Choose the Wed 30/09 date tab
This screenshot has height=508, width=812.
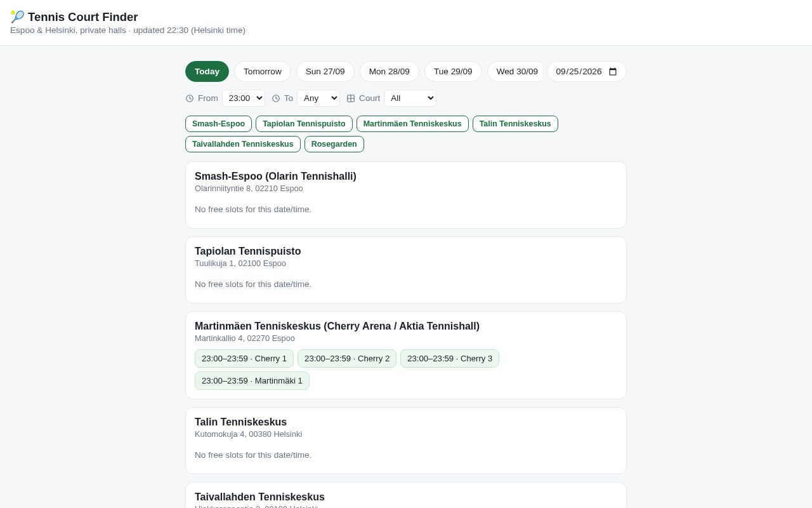[x=514, y=72]
